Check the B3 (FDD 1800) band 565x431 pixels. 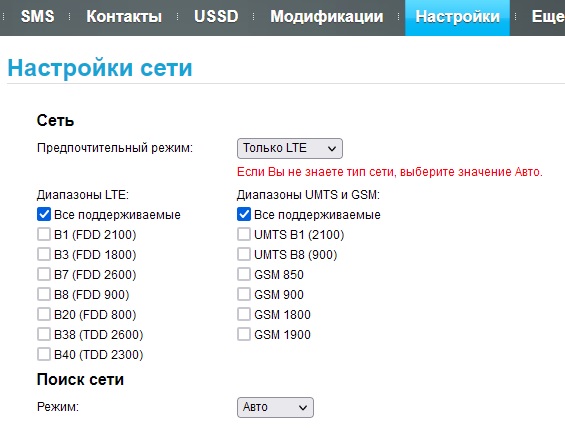coord(44,254)
